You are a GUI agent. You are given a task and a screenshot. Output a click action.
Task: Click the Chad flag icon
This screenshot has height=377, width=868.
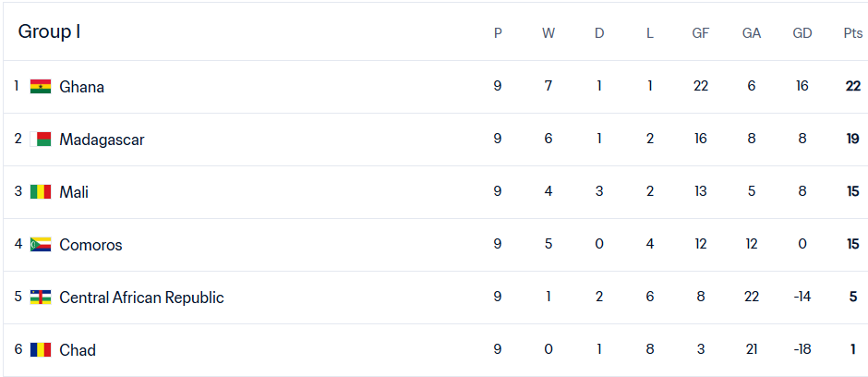click(40, 350)
